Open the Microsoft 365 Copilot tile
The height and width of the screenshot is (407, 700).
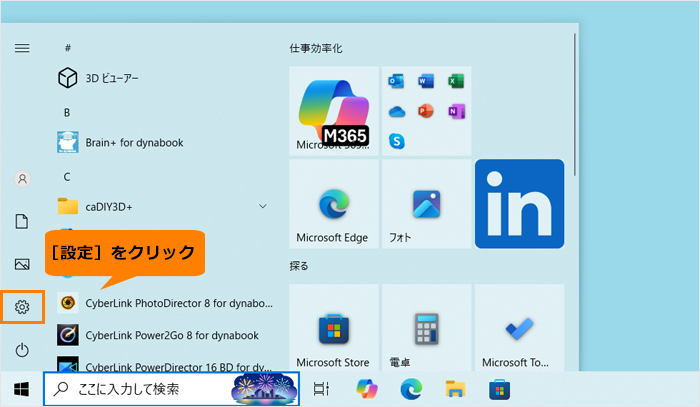click(x=333, y=111)
